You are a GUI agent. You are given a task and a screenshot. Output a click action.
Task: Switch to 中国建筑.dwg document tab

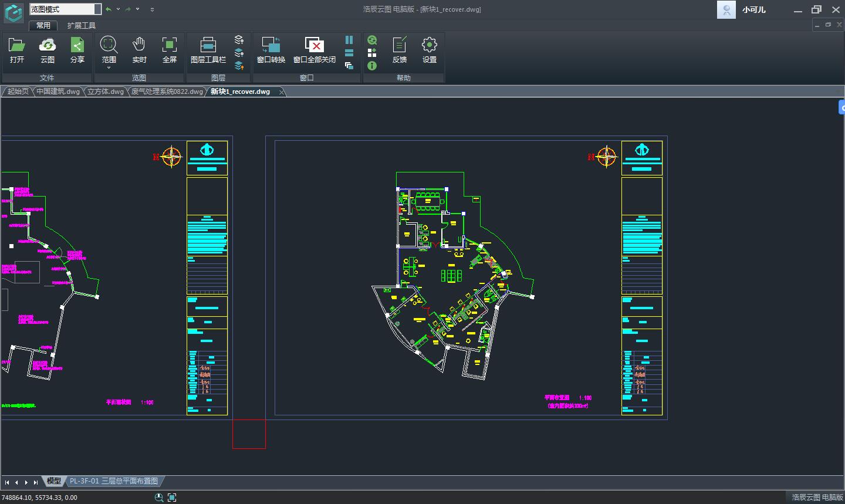pos(58,92)
